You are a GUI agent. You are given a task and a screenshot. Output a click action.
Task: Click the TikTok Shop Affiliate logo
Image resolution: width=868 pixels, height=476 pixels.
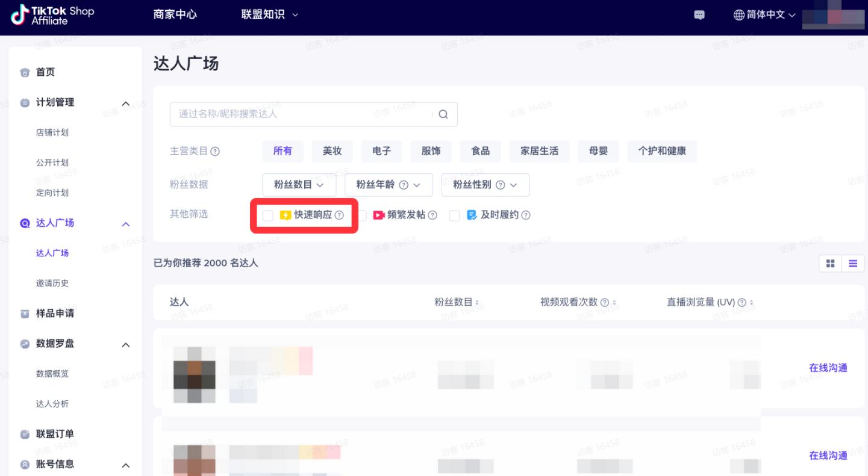pos(52,15)
